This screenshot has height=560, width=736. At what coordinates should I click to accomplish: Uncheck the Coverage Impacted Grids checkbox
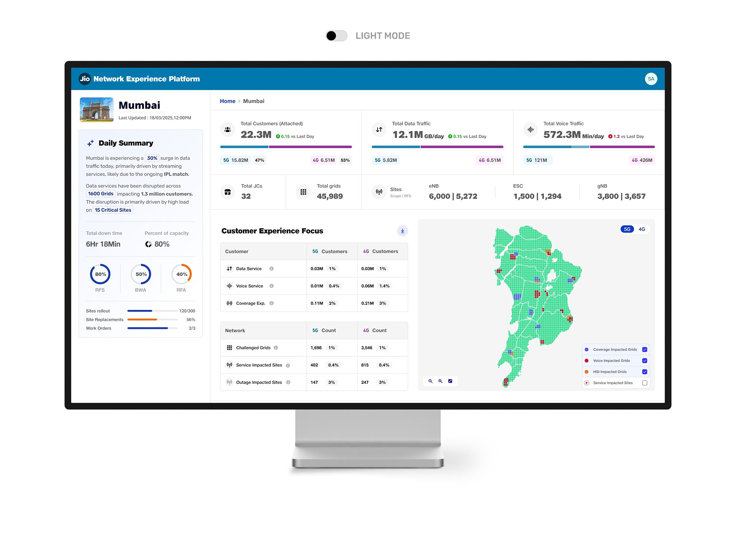tap(644, 350)
